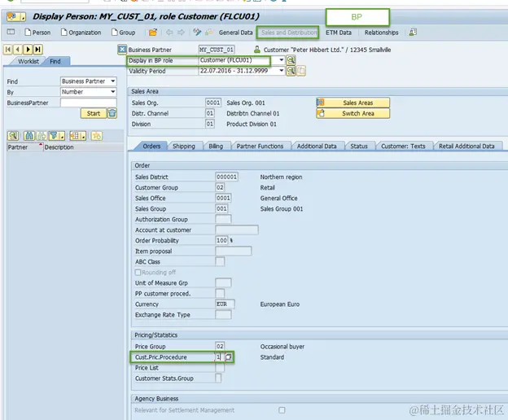Open the Partner Functions tab
Screen dimensions: 508x420
(x=260, y=146)
